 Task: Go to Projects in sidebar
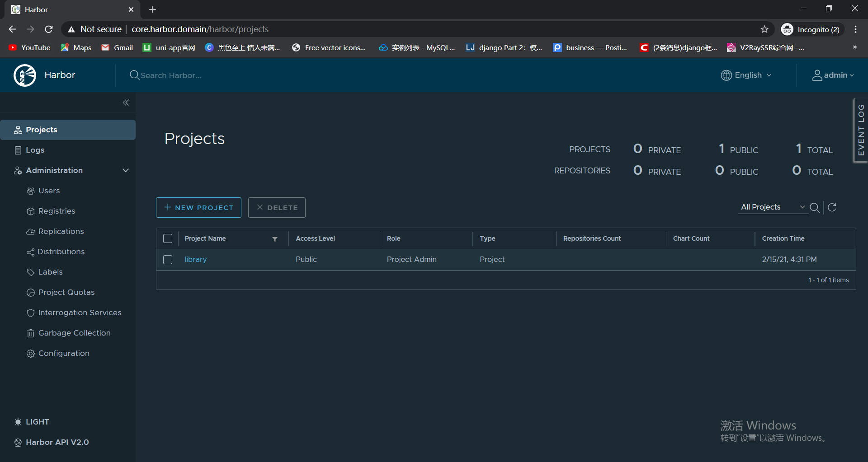(68, 130)
